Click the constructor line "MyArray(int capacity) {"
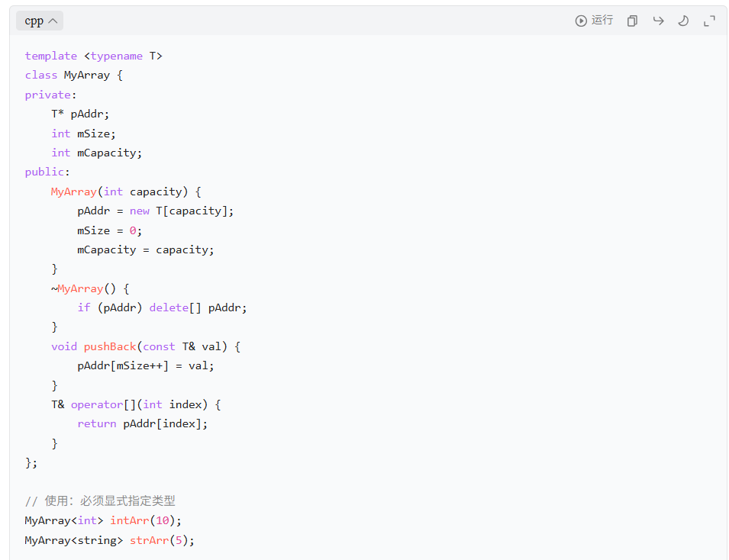729x560 pixels. pos(126,191)
